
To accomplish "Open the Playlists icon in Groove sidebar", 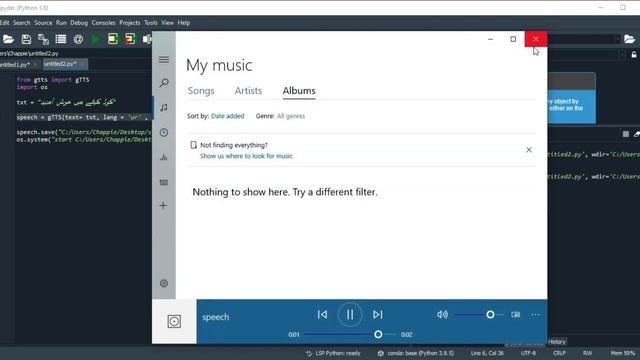I will pyautogui.click(x=164, y=182).
